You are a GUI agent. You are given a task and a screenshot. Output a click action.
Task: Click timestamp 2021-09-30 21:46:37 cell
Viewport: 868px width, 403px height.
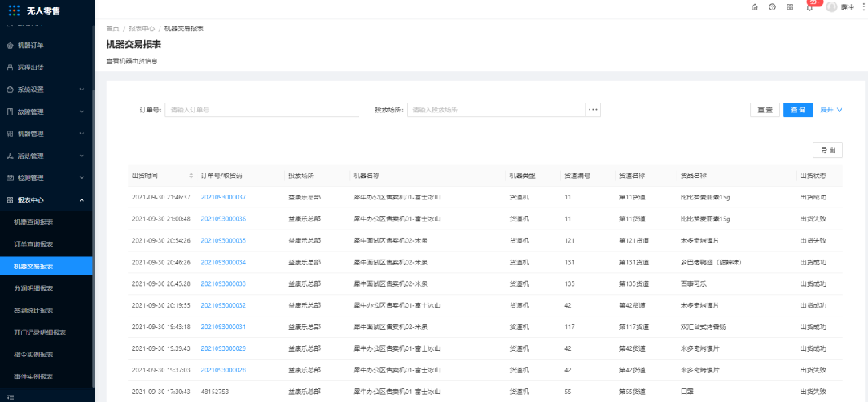[161, 197]
